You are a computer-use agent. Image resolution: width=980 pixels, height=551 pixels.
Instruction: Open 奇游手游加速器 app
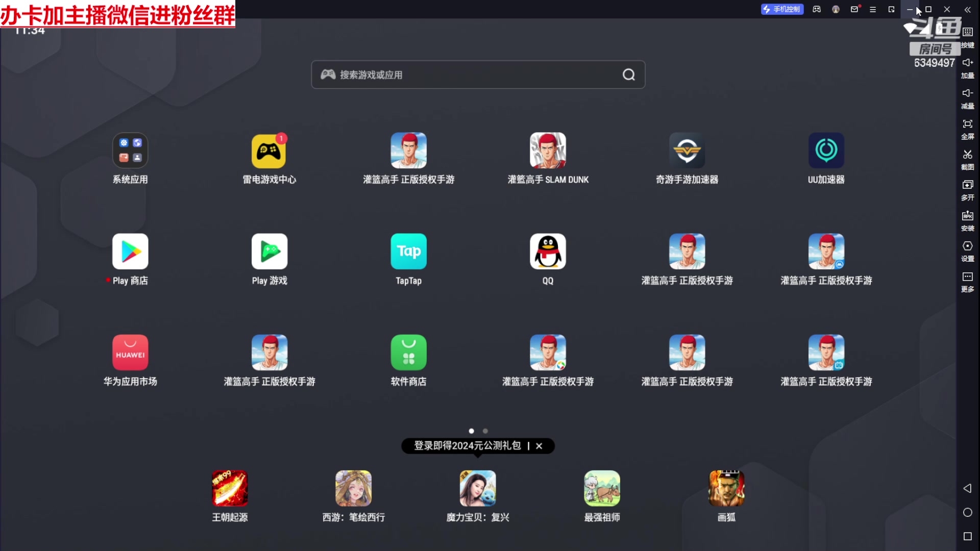pos(687,151)
